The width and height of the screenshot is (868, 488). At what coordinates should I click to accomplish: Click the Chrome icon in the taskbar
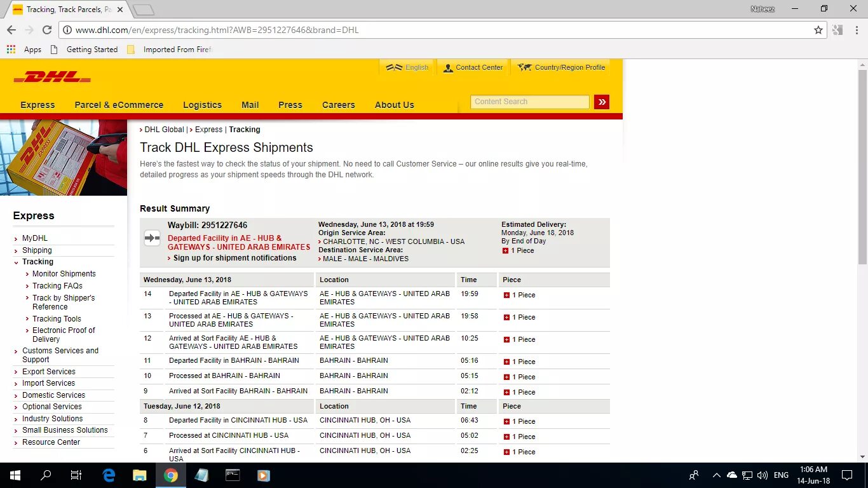(x=171, y=475)
